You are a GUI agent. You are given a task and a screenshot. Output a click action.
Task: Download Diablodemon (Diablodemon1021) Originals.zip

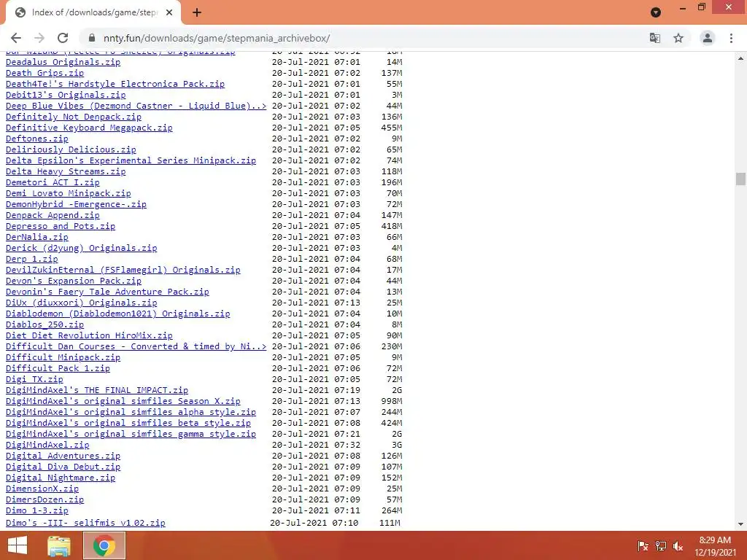coord(117,314)
